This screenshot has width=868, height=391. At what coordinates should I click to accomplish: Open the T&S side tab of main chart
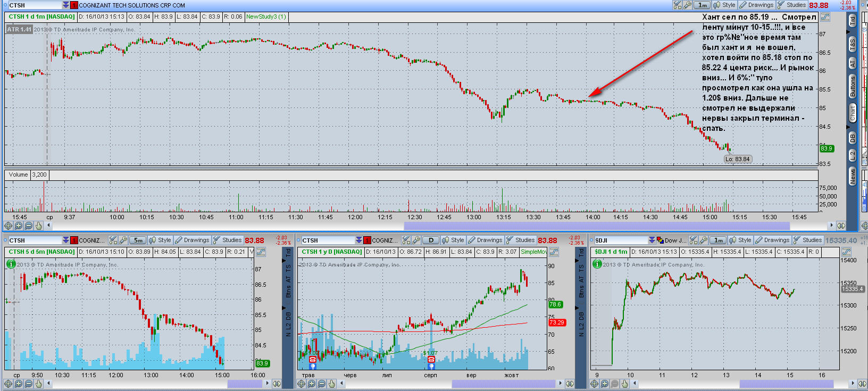pos(853,44)
